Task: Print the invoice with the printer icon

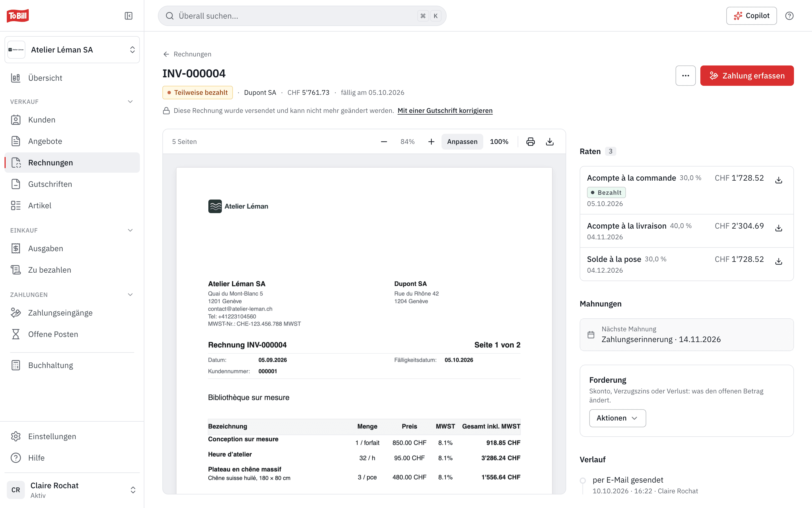Action: [x=531, y=141]
